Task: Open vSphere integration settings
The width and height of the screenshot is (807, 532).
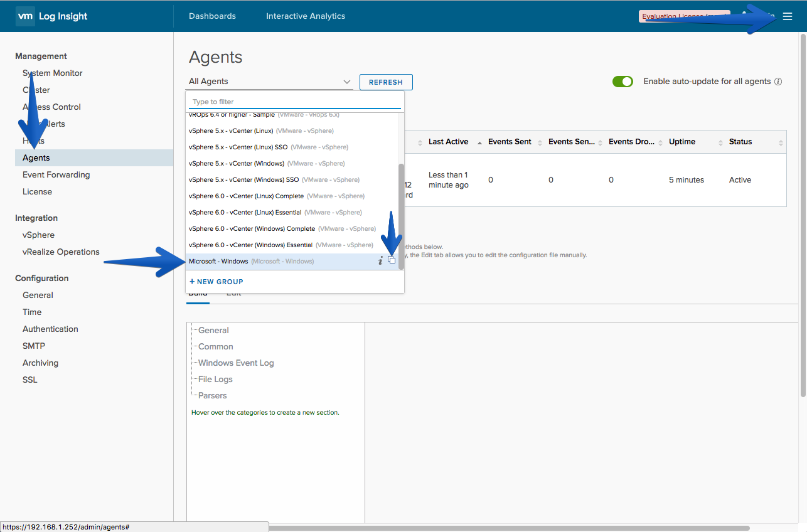Action: 39,235
